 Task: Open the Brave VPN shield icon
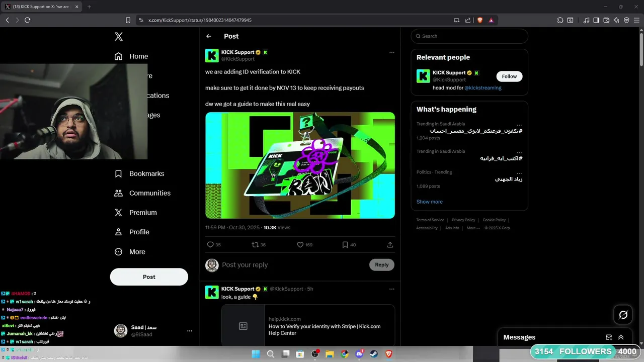coord(626,20)
